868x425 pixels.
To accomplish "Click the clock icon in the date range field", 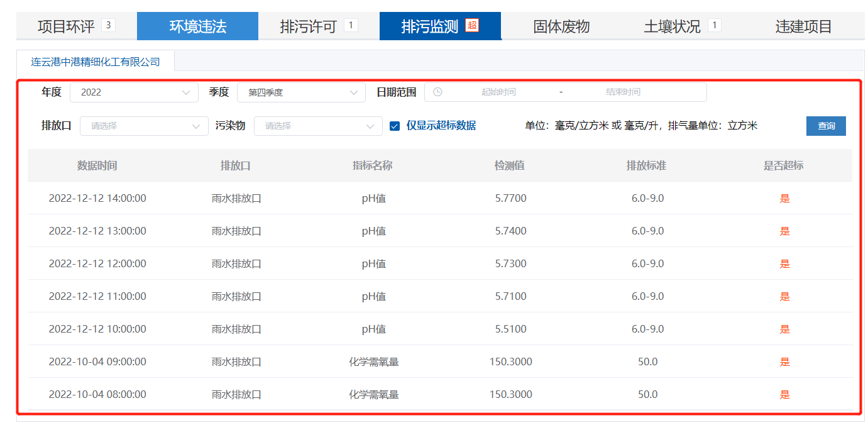I will click(438, 92).
